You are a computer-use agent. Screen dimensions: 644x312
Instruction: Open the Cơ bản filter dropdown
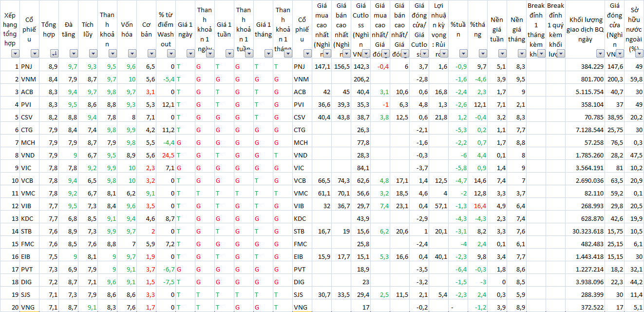152,54
